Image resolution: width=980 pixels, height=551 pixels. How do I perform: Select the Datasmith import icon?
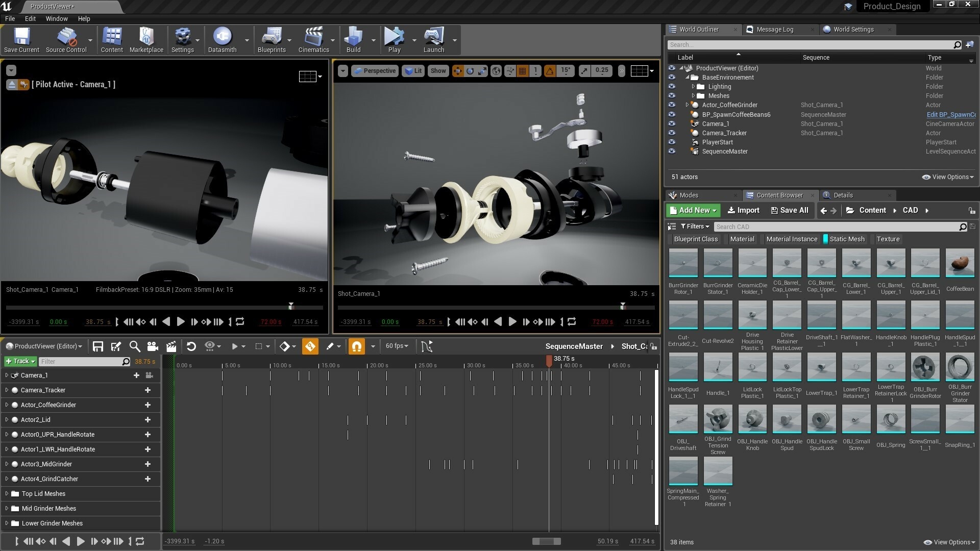point(222,37)
